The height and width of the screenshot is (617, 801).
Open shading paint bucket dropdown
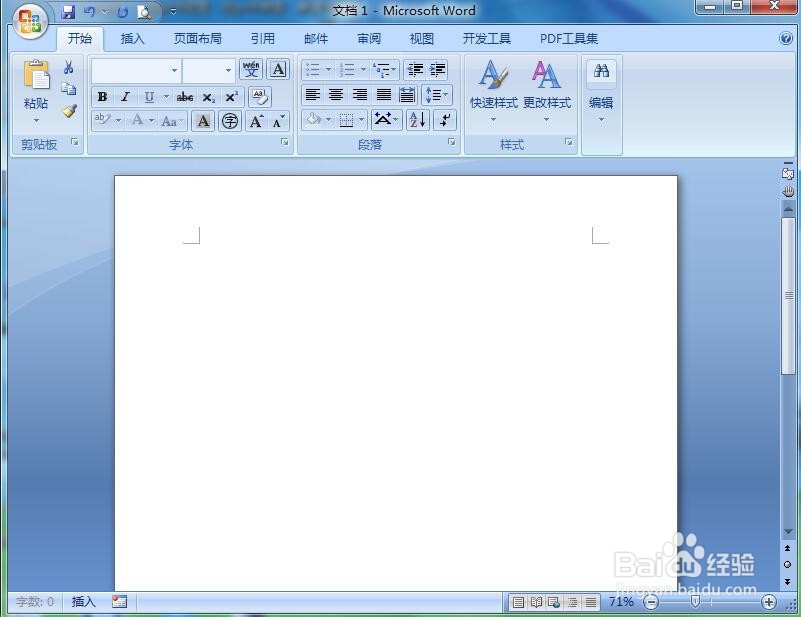pos(328,121)
